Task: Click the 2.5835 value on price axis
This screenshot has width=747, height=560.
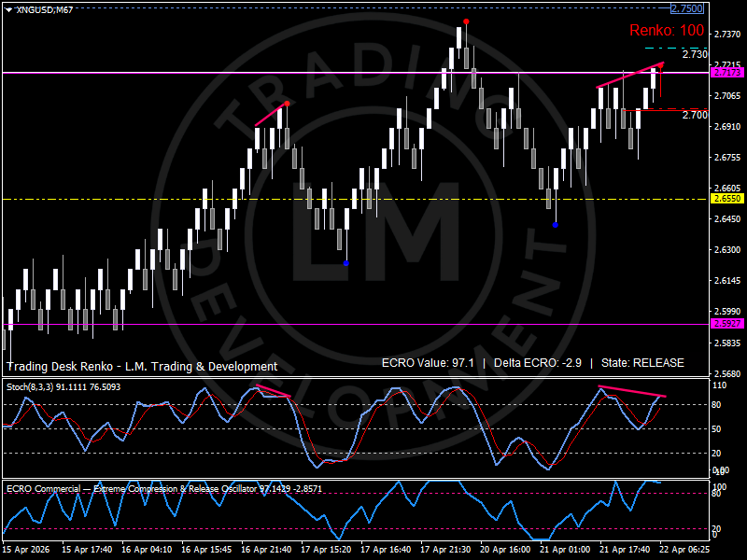Action: 727,343
